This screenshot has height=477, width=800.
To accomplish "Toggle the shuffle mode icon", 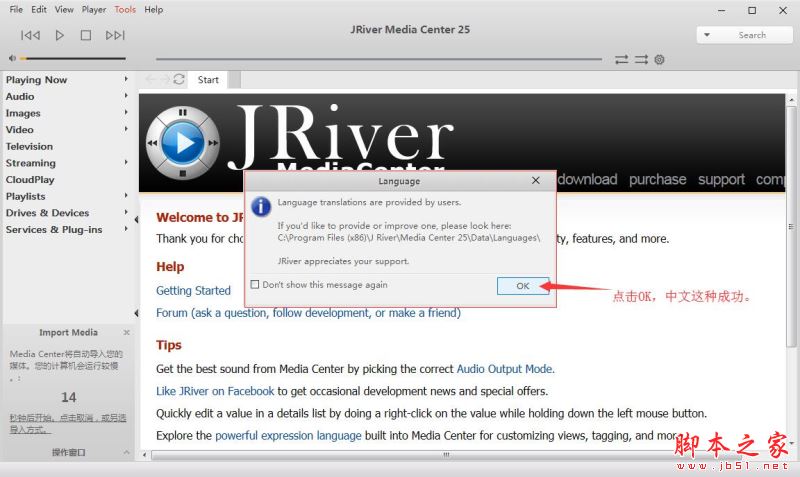I will pyautogui.click(x=641, y=60).
